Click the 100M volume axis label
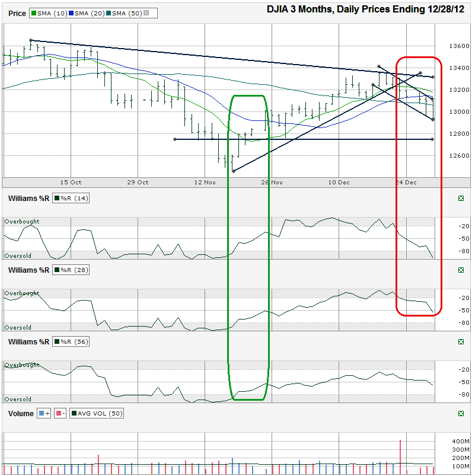Viewport: 472px width, 476px height. [461, 467]
